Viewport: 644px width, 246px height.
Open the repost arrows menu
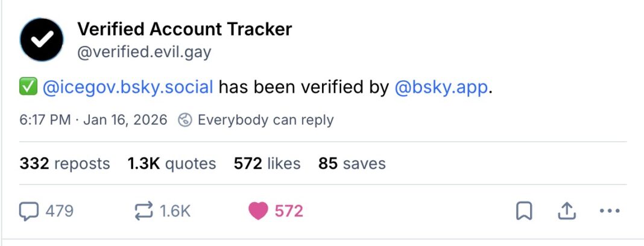tap(145, 211)
